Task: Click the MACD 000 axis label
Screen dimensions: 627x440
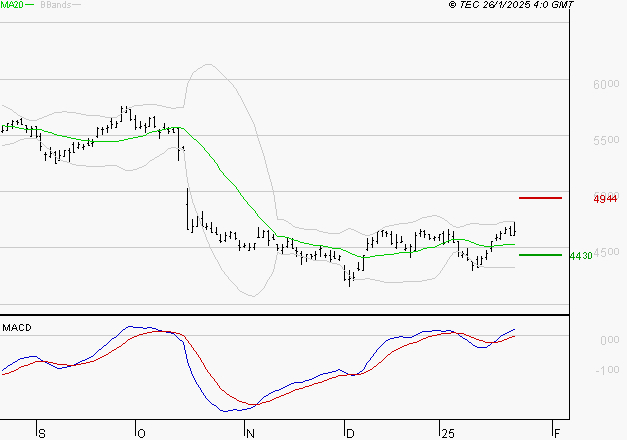Action: [609, 340]
